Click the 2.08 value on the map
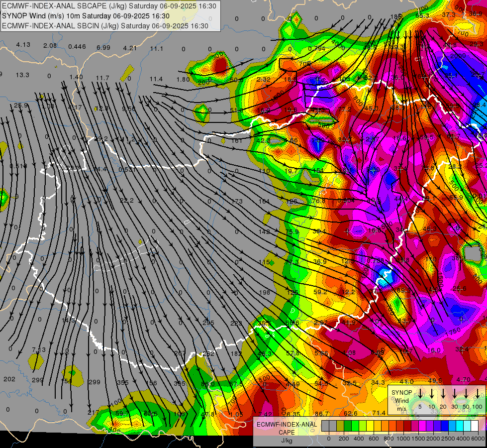487x448 pixels. tap(50, 46)
